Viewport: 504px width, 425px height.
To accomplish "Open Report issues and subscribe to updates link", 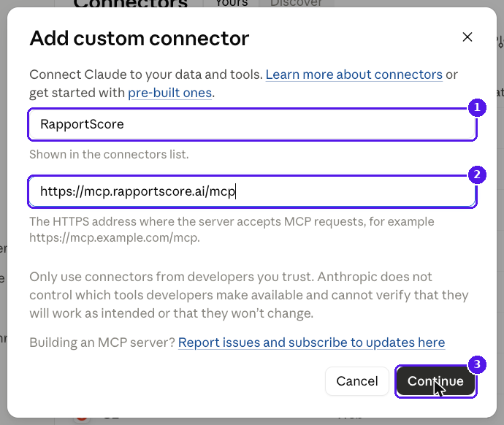I will pos(311,342).
